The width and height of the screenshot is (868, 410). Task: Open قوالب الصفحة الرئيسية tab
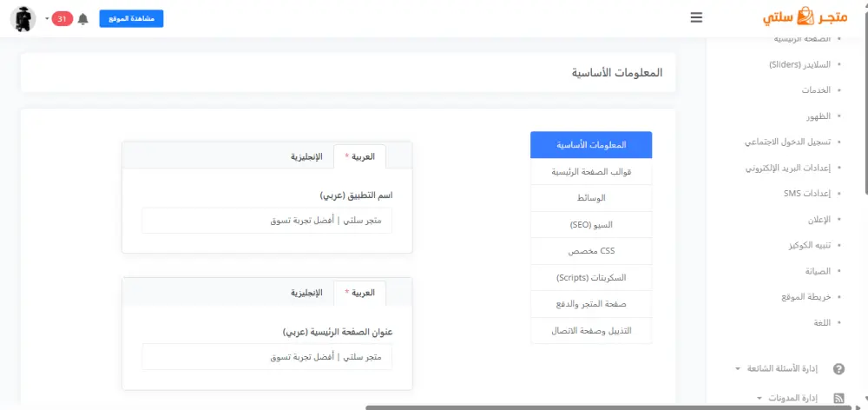pyautogui.click(x=591, y=172)
